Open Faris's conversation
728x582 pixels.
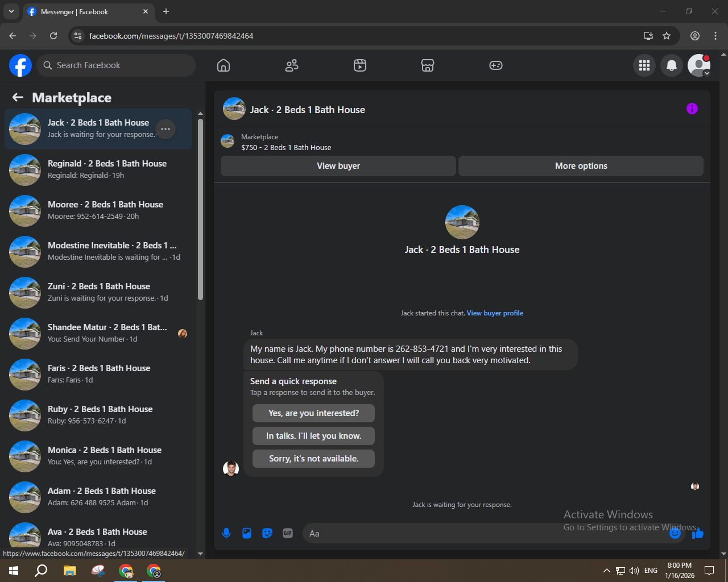98,375
